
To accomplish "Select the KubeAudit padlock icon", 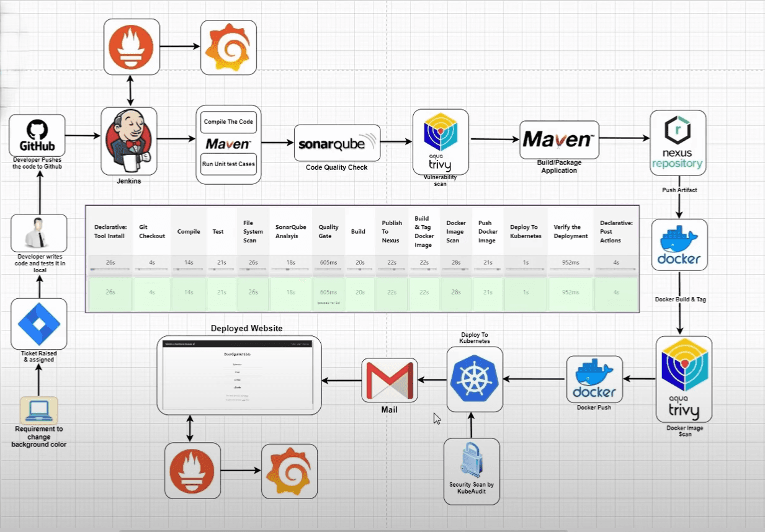I will (472, 462).
